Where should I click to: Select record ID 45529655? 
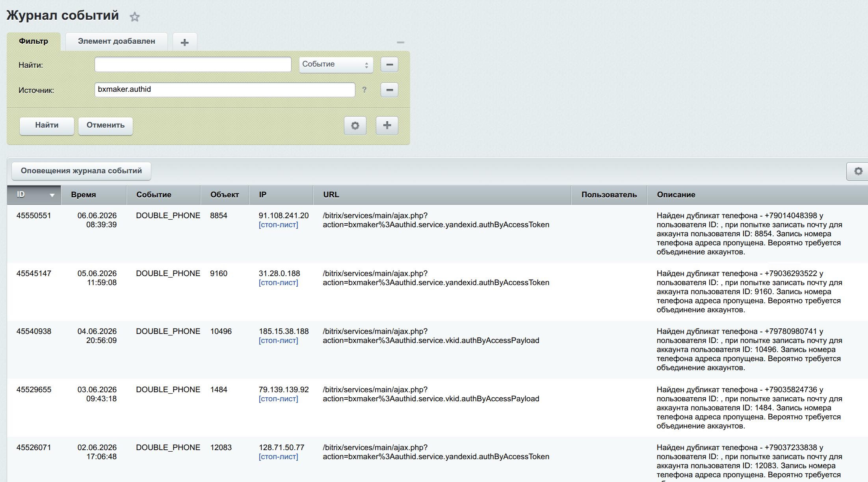pos(34,390)
